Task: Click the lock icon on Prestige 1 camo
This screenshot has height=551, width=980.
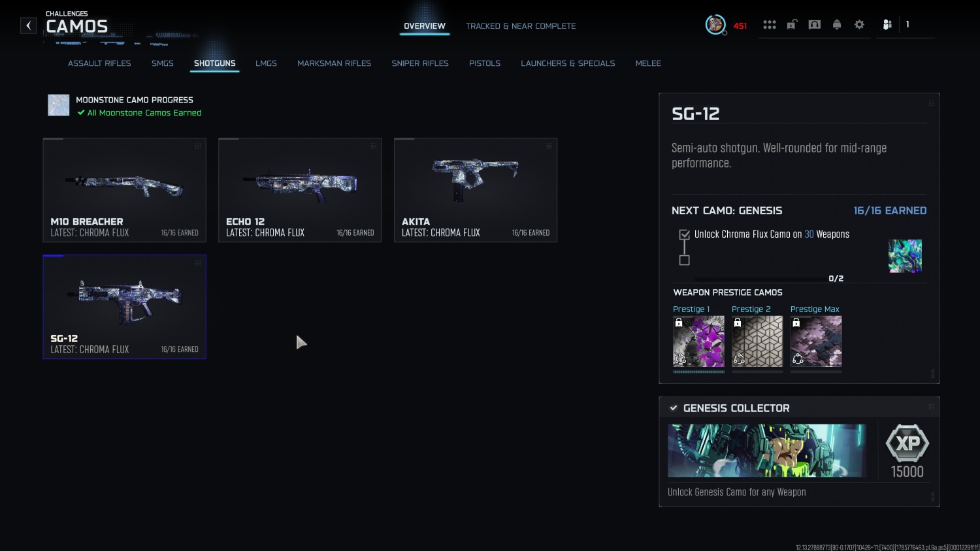Action: (x=679, y=323)
